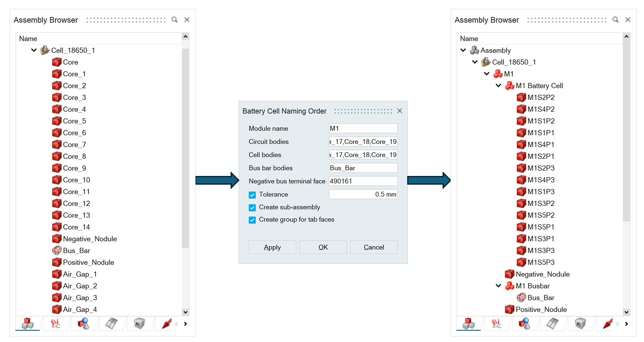Select the M1 Busbar group icon in right tree

(x=509, y=286)
